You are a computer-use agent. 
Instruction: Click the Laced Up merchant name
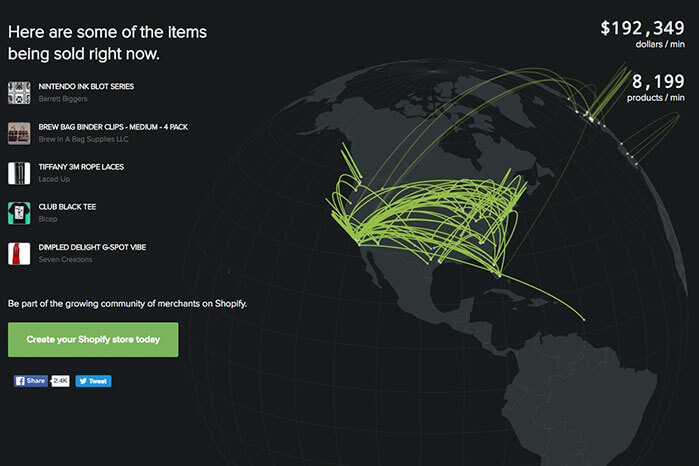pos(54,179)
